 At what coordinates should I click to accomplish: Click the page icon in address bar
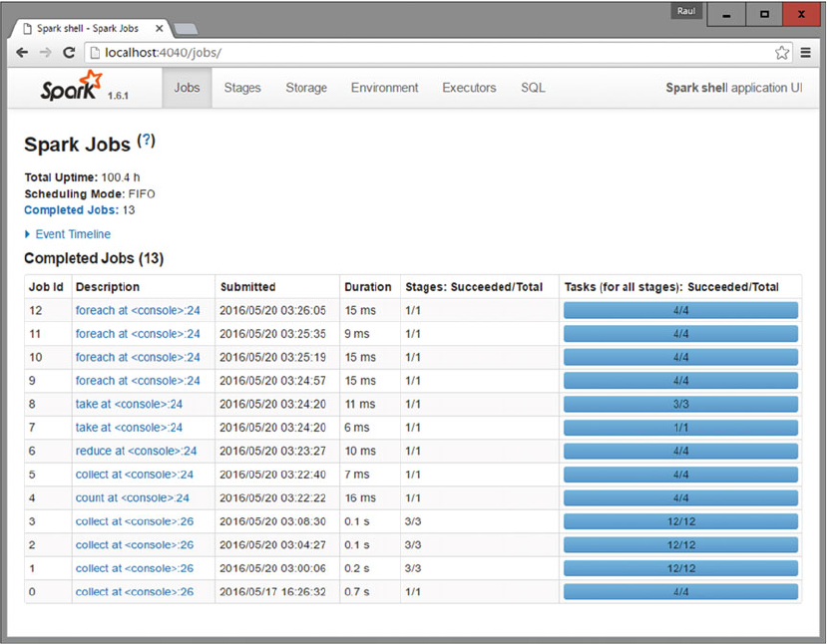pyautogui.click(x=95, y=53)
